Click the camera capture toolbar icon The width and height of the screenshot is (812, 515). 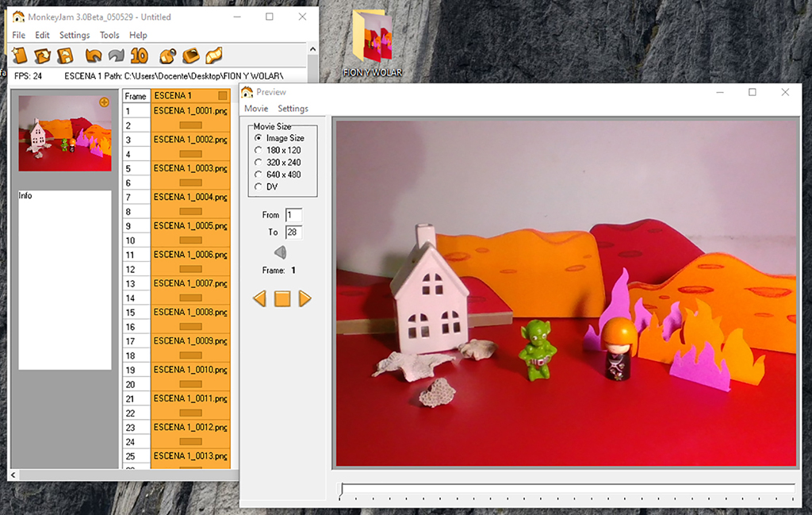click(x=167, y=56)
